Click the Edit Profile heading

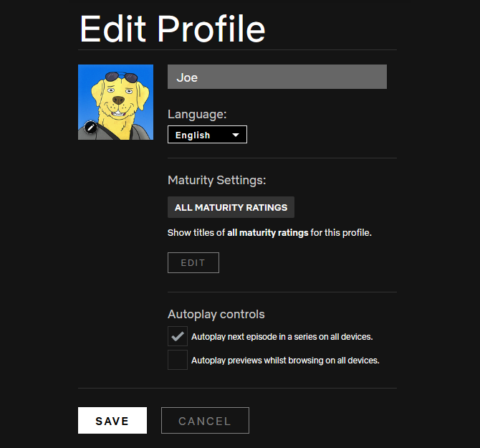(173, 29)
